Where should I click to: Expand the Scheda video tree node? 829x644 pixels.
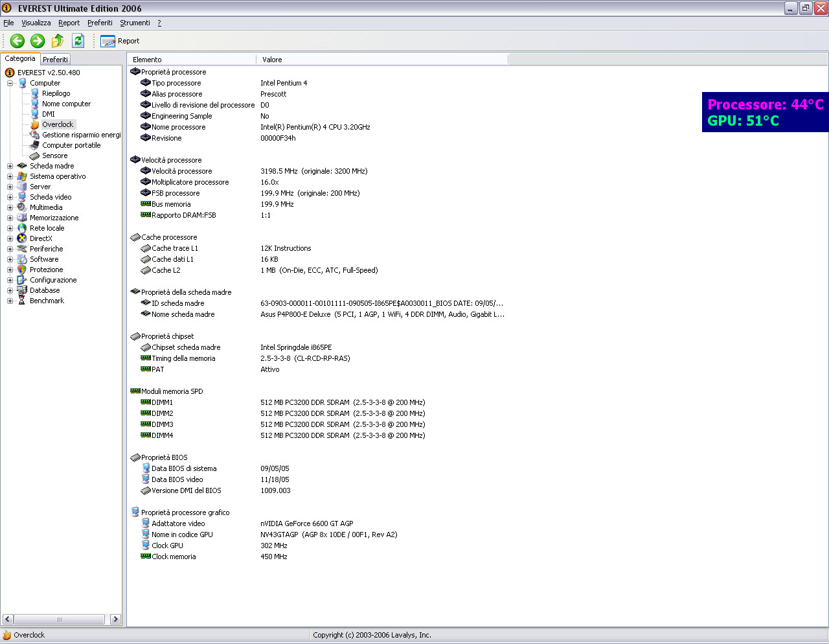click(10, 197)
